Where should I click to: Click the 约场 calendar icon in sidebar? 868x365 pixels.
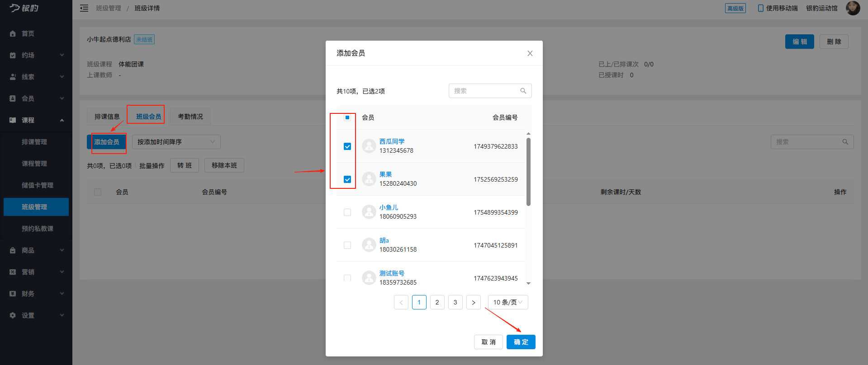coord(13,55)
